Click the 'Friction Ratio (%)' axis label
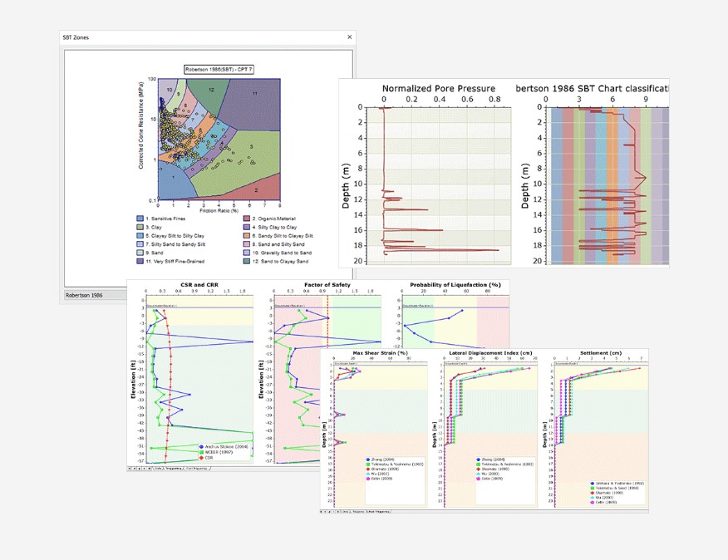The image size is (728, 560). point(219,210)
